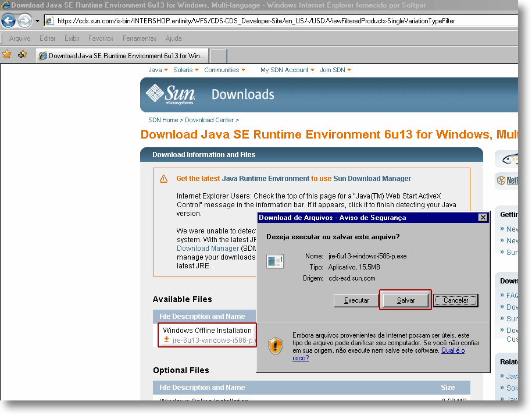Click the security shield warning icon
The image size is (532, 415).
[x=276, y=346]
